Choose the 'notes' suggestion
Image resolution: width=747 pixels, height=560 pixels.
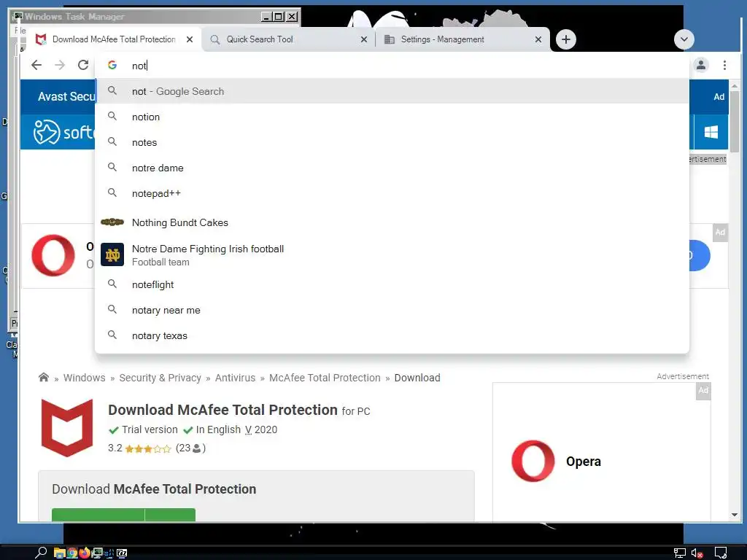[392, 142]
